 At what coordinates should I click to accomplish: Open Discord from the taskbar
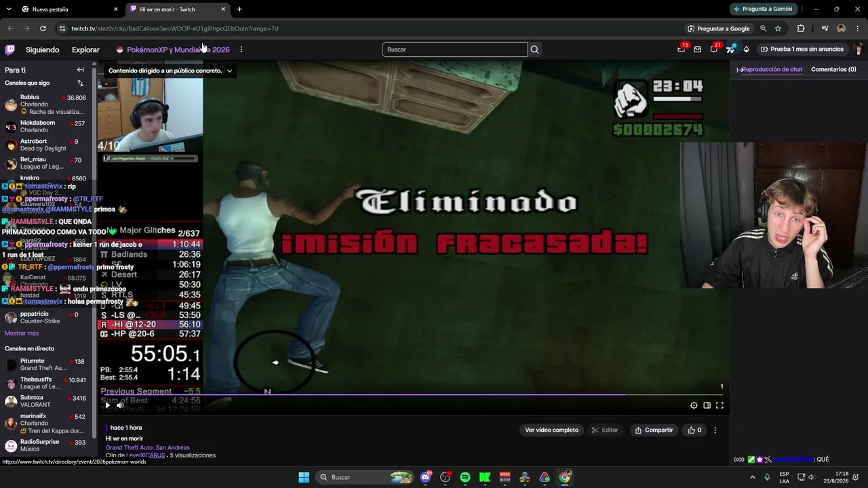pyautogui.click(x=425, y=477)
